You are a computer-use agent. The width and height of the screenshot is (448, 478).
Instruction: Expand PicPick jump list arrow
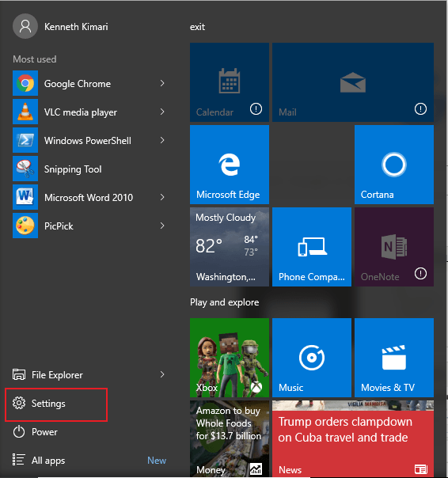(x=162, y=226)
